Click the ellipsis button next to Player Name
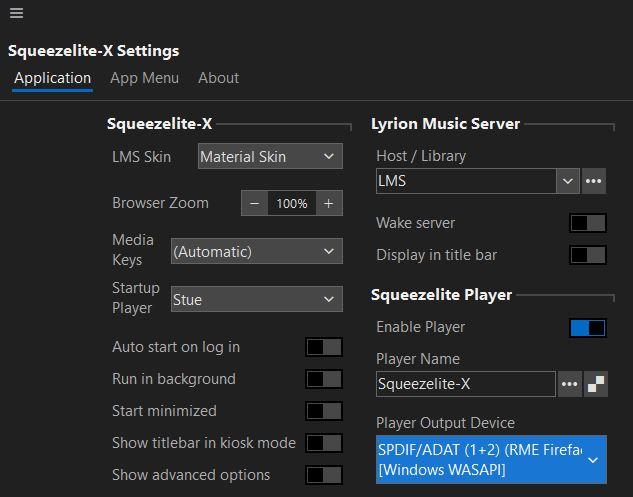The height and width of the screenshot is (497, 633). coord(569,384)
